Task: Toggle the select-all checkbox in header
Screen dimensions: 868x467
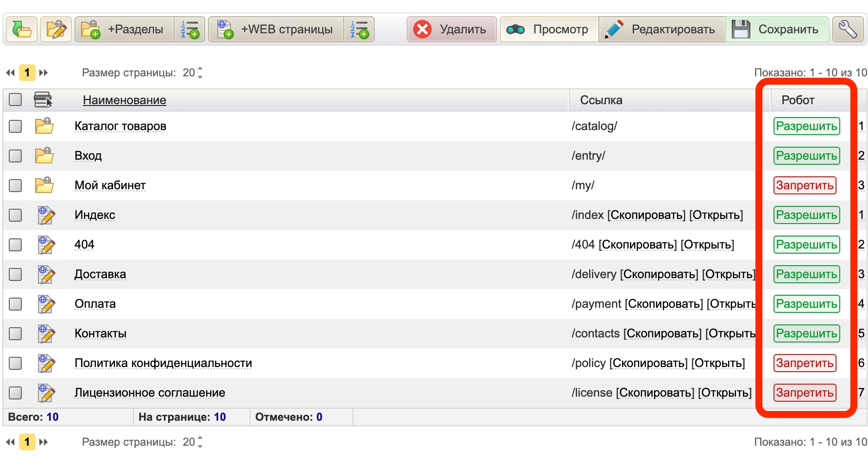Action: (x=15, y=100)
